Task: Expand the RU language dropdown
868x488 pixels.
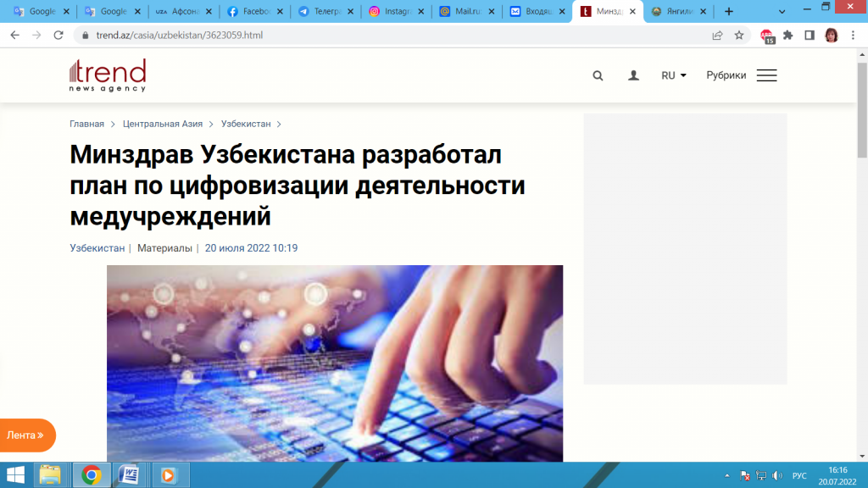Action: click(x=674, y=75)
